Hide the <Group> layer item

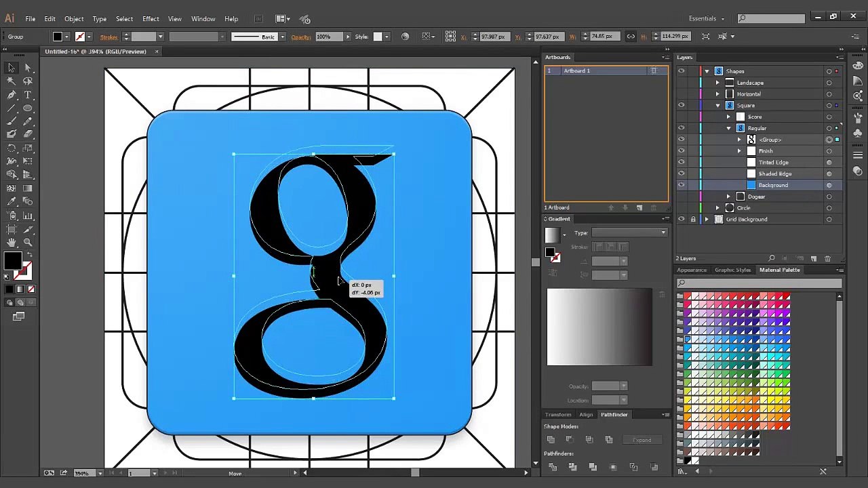pos(682,140)
